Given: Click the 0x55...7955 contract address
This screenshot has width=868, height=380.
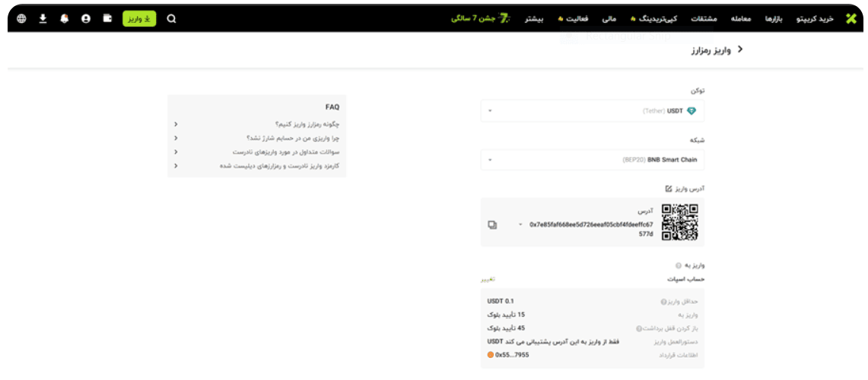Looking at the screenshot, I should tap(512, 355).
